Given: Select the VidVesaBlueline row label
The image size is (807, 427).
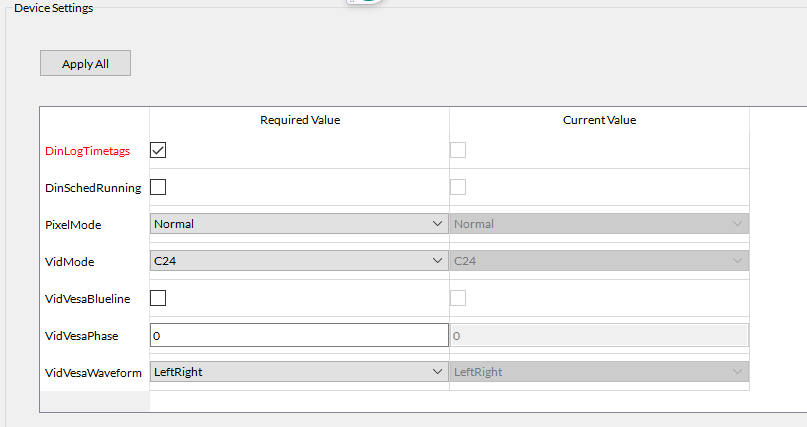Looking at the screenshot, I should pos(88,299).
